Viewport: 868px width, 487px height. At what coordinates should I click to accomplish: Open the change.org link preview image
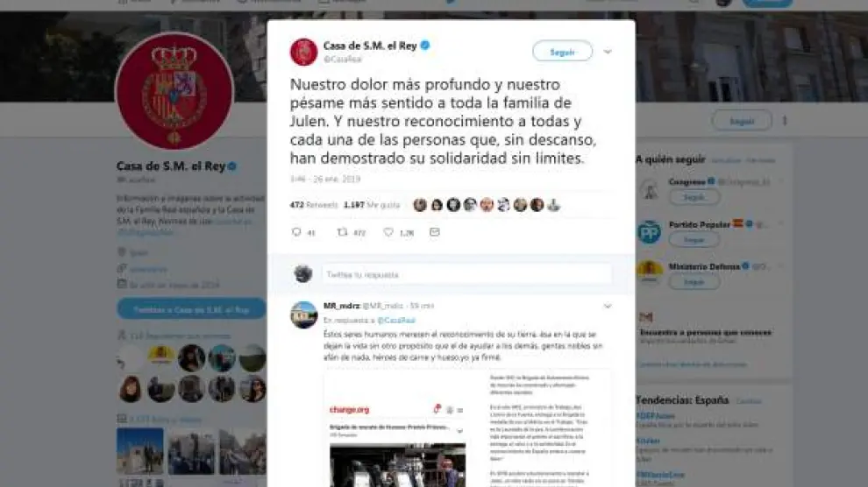[468, 429]
